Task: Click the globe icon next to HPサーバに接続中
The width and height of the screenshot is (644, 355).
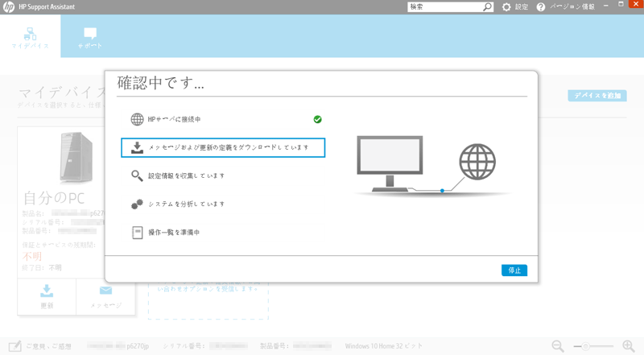Action: 137,120
